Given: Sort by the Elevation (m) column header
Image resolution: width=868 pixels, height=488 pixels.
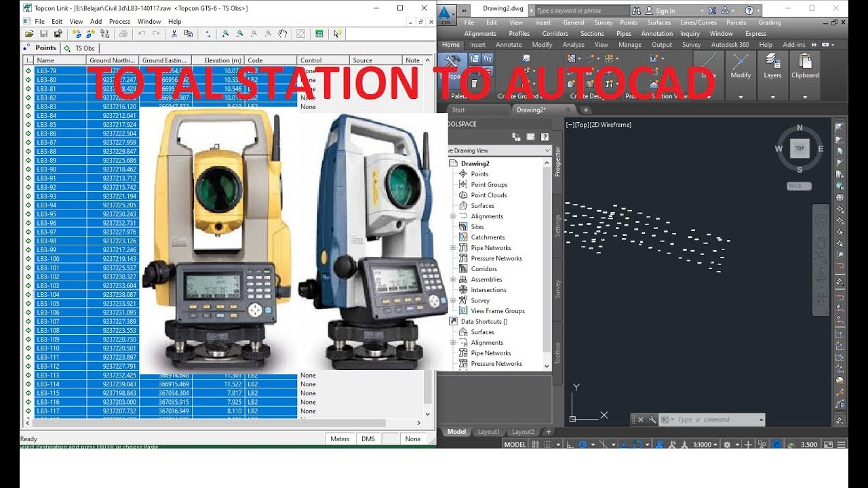Looking at the screenshot, I should click(x=218, y=60).
